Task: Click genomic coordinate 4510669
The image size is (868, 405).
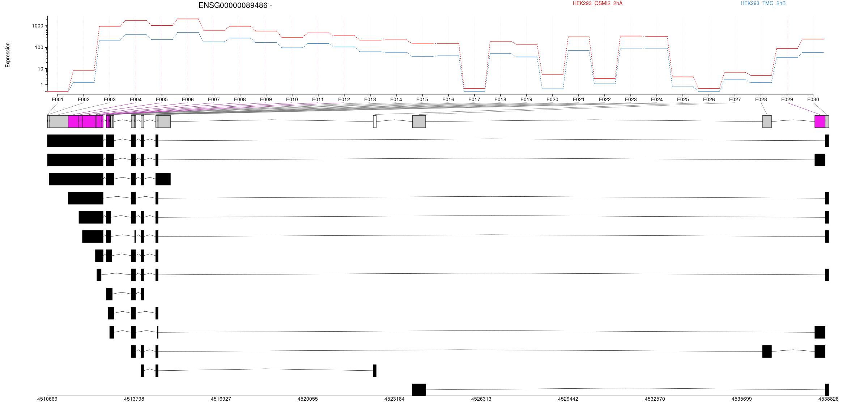Action: (x=47, y=399)
